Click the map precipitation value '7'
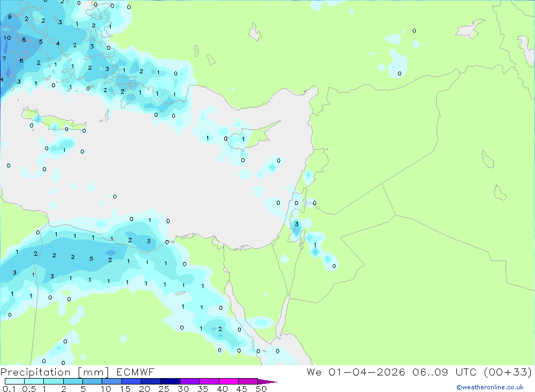535x392 pixels. coord(4,59)
